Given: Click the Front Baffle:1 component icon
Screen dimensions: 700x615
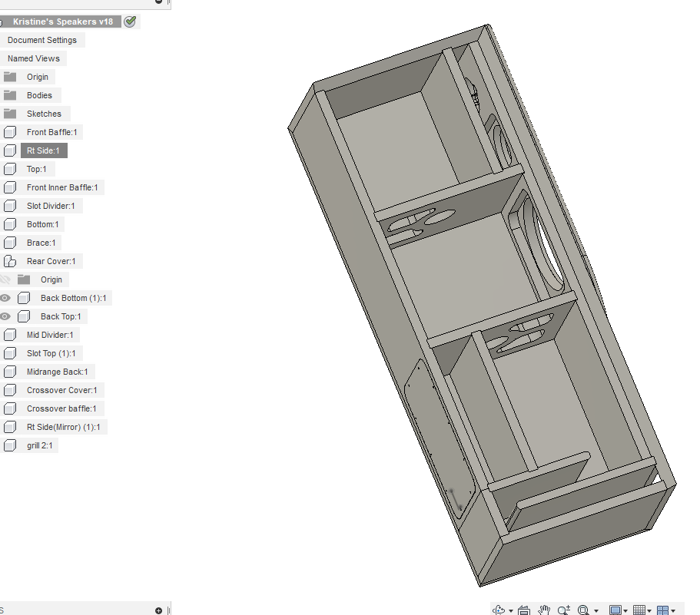Looking at the screenshot, I should 10,132.
